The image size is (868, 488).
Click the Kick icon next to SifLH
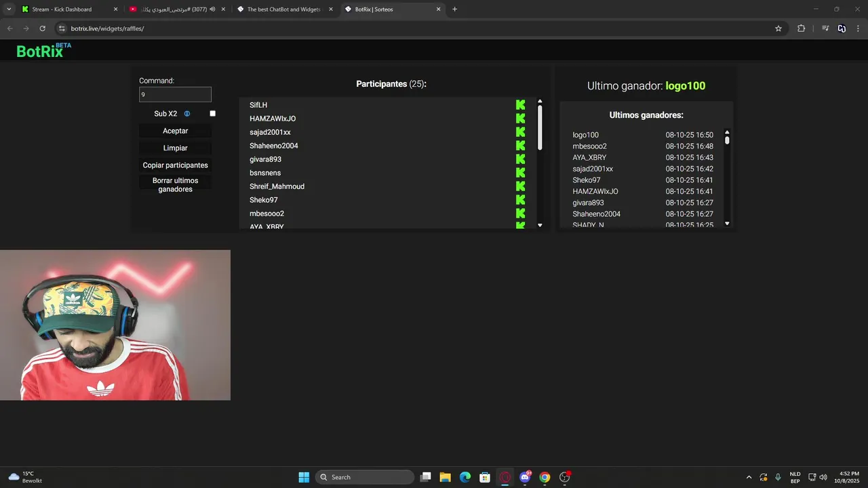520,105
